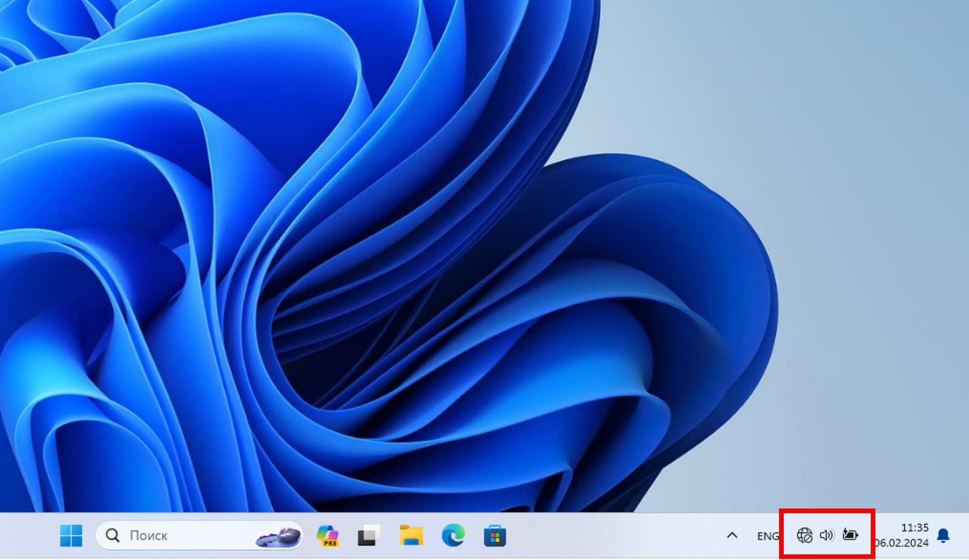The width and height of the screenshot is (969, 560).
Task: Open the network globe status icon
Action: pos(804,535)
